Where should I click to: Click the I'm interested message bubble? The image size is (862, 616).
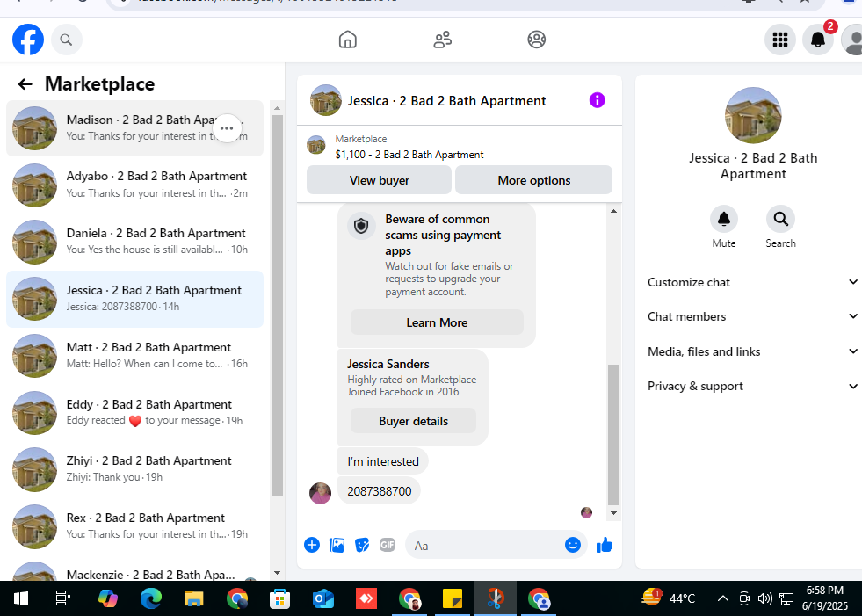point(382,461)
